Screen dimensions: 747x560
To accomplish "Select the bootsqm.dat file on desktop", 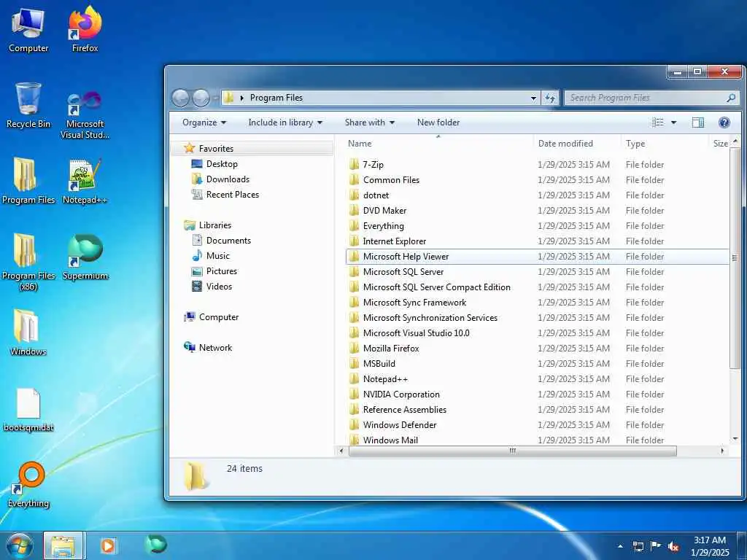I will (28, 410).
